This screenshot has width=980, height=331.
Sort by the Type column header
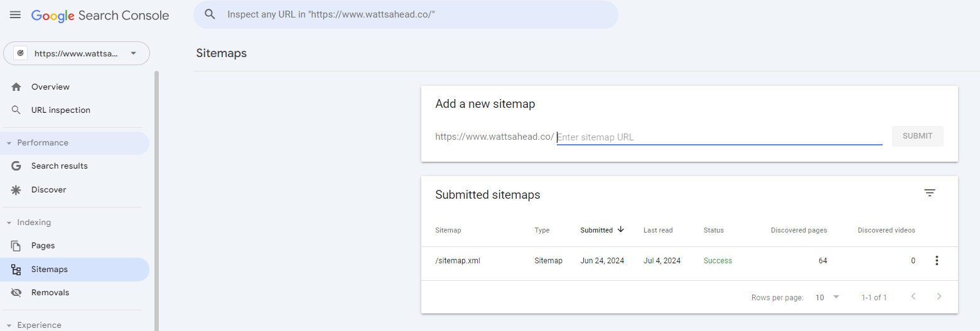[542, 230]
